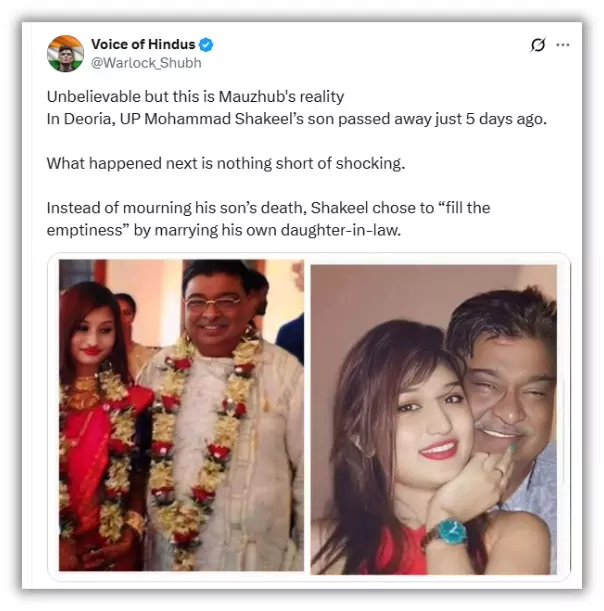Open the right close-up selfie photo
This screenshot has width=604, height=611.
point(434,419)
